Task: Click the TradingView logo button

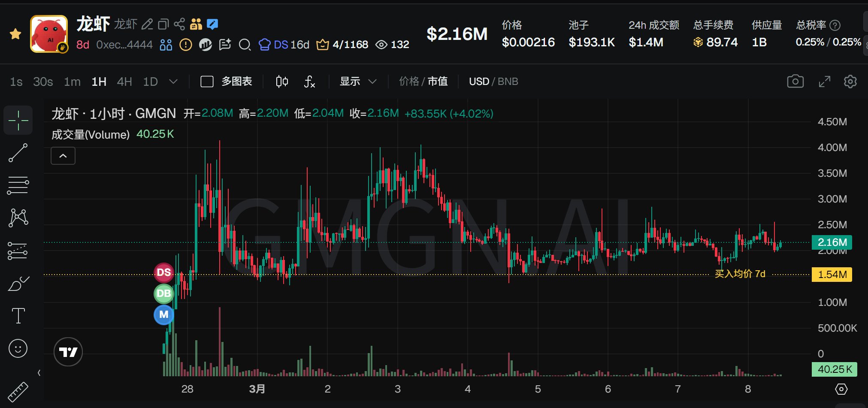Action: 68,352
